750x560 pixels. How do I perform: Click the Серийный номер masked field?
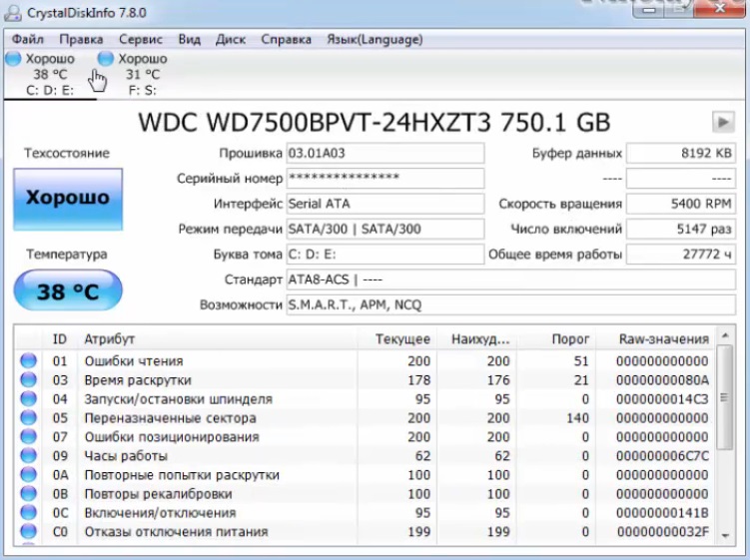tap(384, 179)
